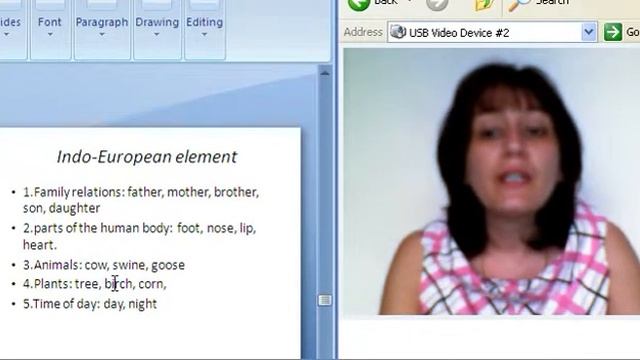Click the slide title Indo-European element

(147, 157)
